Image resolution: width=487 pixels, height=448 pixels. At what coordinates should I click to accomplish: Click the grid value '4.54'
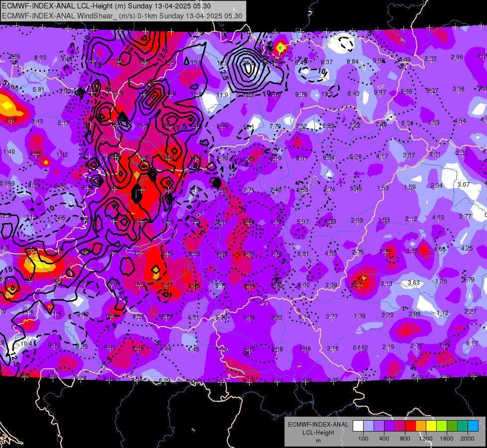click(460, 121)
